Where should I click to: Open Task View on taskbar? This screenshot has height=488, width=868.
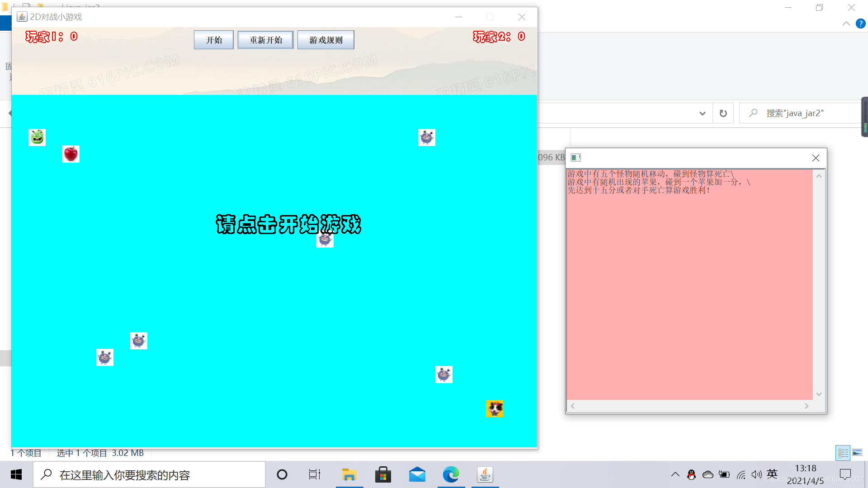point(315,474)
